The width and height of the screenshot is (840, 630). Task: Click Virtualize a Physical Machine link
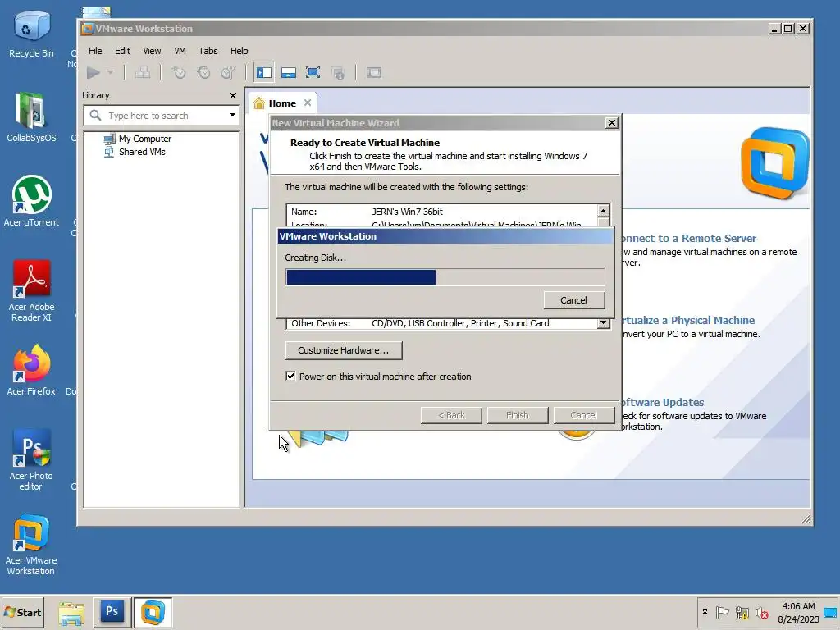coord(688,321)
